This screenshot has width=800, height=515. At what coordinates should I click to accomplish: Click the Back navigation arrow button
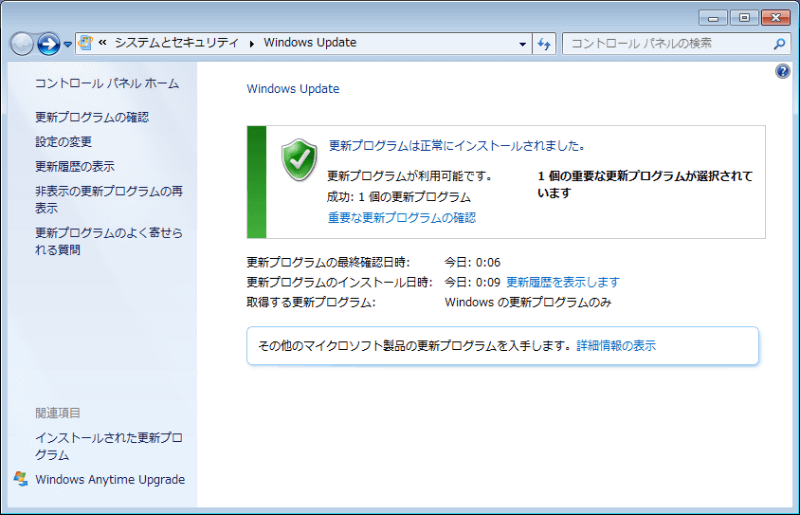(x=22, y=44)
